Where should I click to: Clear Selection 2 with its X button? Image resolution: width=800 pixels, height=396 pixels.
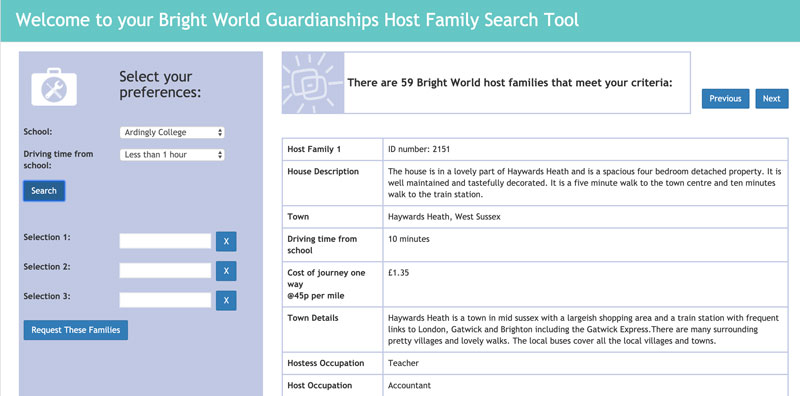(x=226, y=271)
